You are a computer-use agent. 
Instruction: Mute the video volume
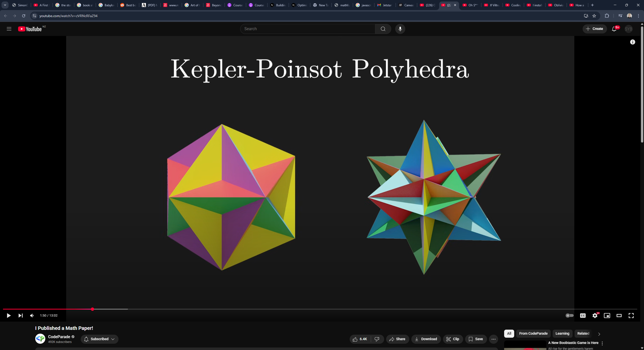(32, 316)
